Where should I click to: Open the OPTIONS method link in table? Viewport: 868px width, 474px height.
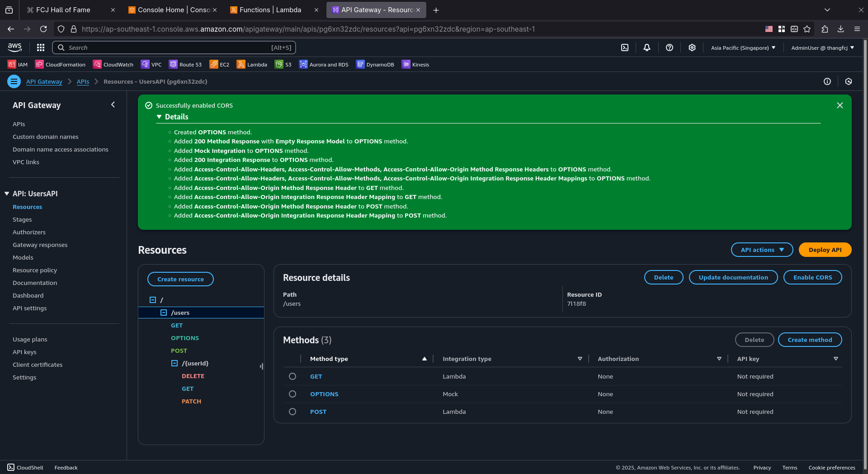[324, 394]
